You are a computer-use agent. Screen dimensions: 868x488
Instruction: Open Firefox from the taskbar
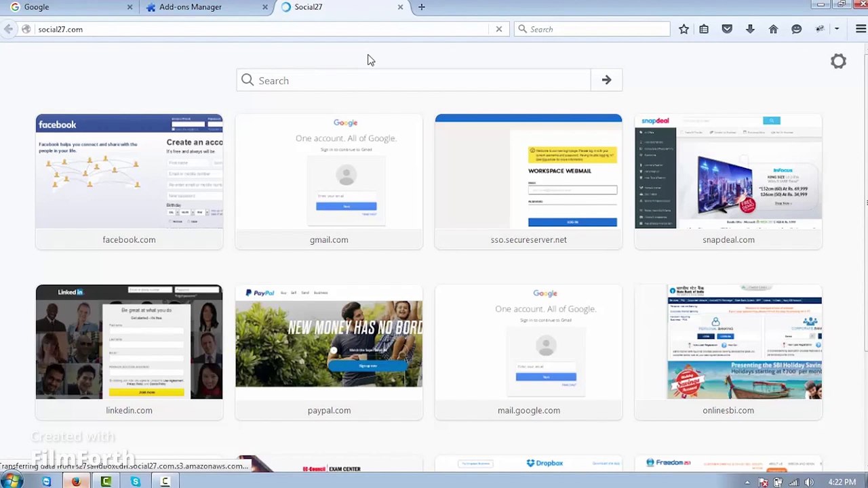76,481
